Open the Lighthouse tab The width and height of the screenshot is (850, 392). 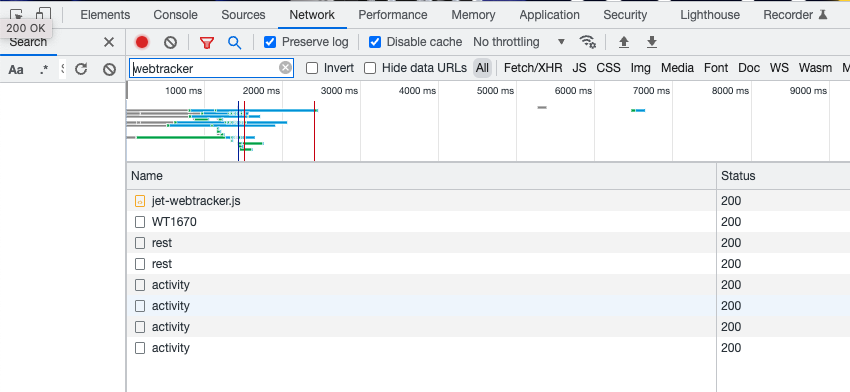(x=710, y=15)
